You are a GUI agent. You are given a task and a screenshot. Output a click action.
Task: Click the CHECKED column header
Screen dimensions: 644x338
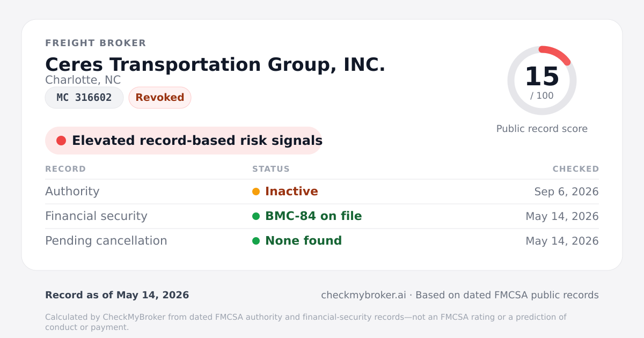coord(576,169)
